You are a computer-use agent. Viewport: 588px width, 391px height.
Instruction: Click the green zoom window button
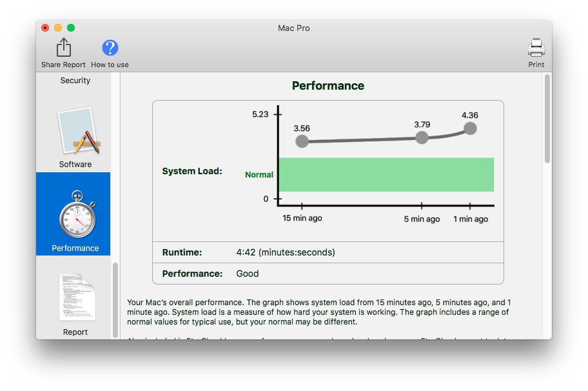[x=70, y=28]
